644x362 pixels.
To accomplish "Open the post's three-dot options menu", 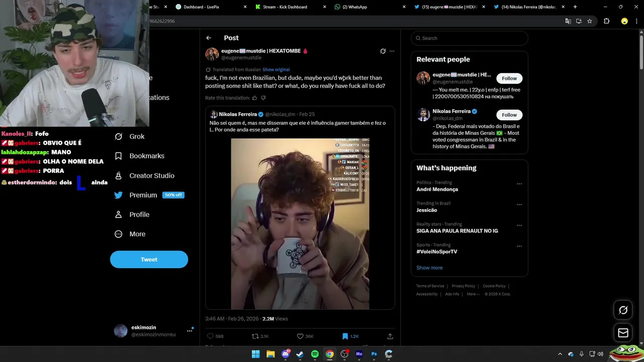I will (x=392, y=51).
